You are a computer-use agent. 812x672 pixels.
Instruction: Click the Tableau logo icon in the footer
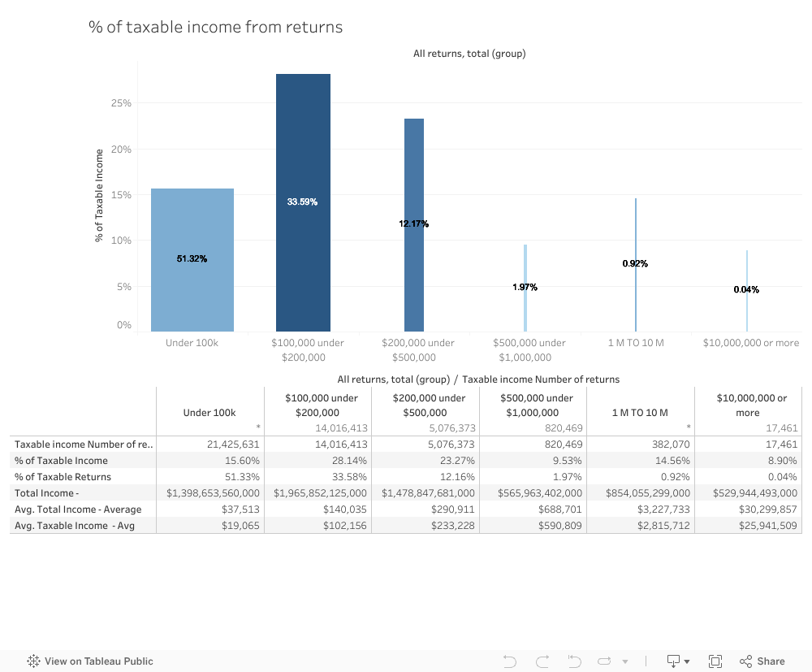(x=33, y=661)
